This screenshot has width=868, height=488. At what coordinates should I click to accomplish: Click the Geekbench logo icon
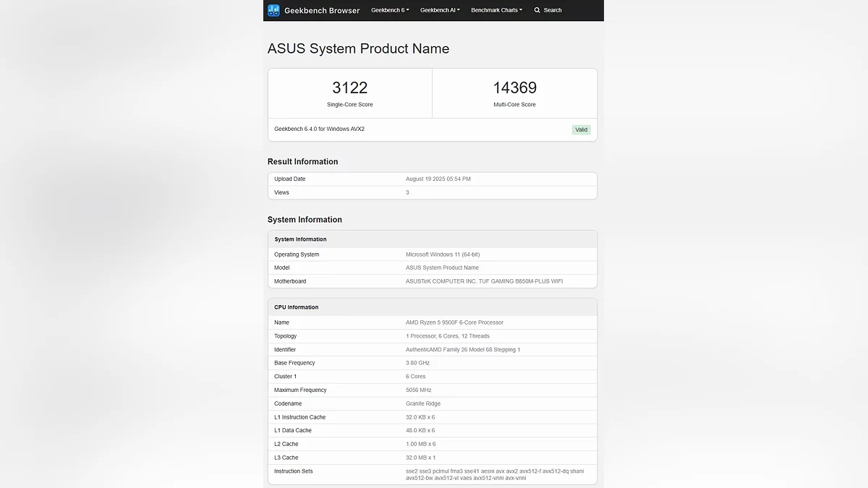tap(273, 10)
